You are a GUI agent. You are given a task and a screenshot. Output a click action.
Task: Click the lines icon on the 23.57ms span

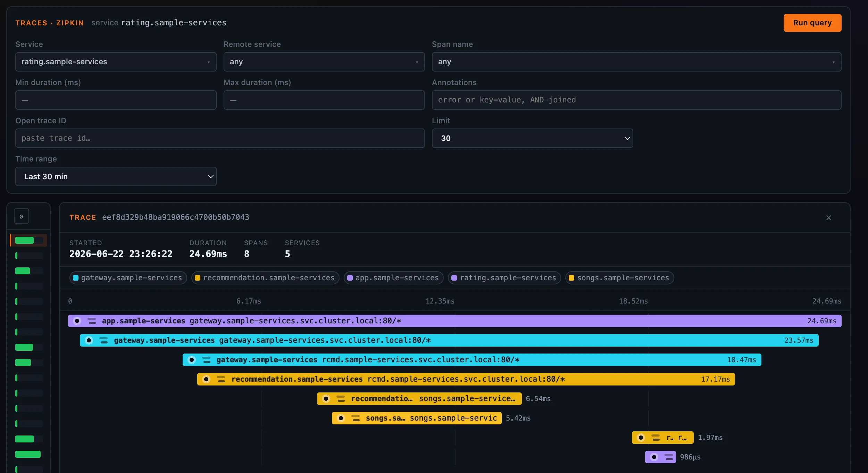click(x=103, y=340)
